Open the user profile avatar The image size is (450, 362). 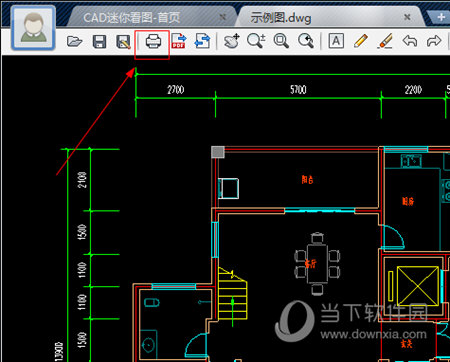coord(33,28)
